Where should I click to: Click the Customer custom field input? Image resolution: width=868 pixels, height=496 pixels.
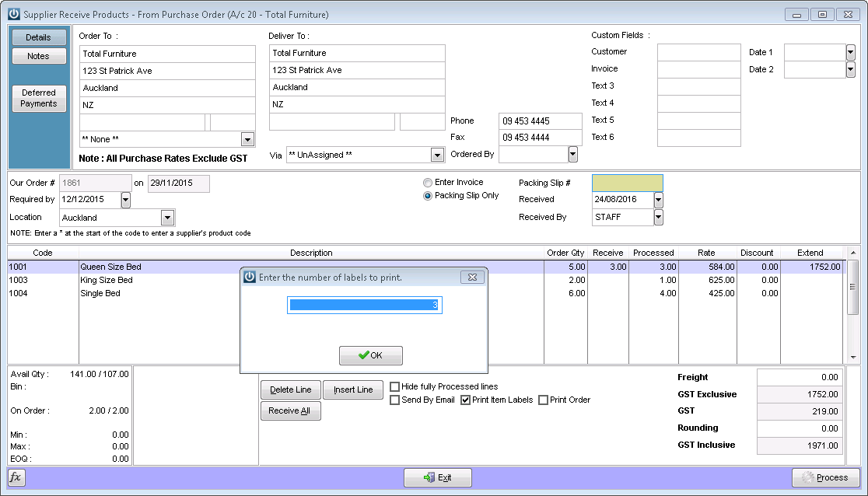699,52
